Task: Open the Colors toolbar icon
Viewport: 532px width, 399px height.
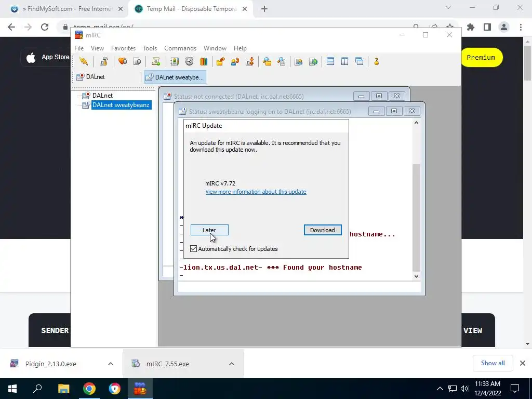Action: click(204, 61)
